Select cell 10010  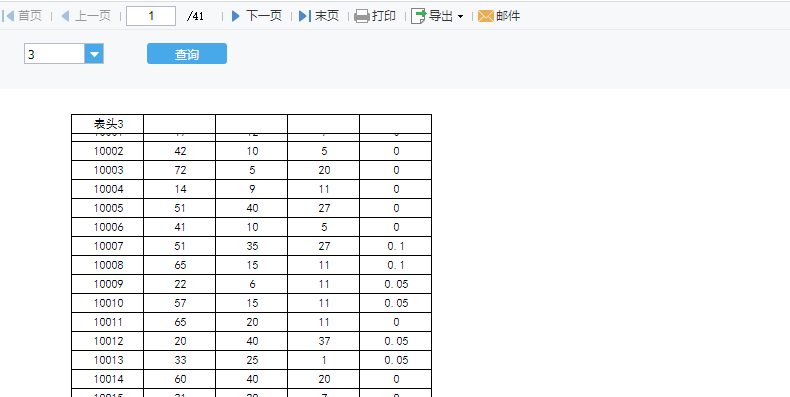(x=108, y=303)
